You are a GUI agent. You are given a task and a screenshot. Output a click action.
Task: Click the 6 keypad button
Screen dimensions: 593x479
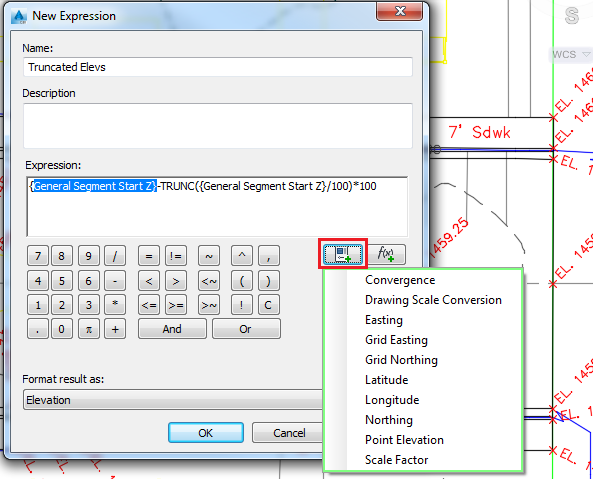coord(88,281)
